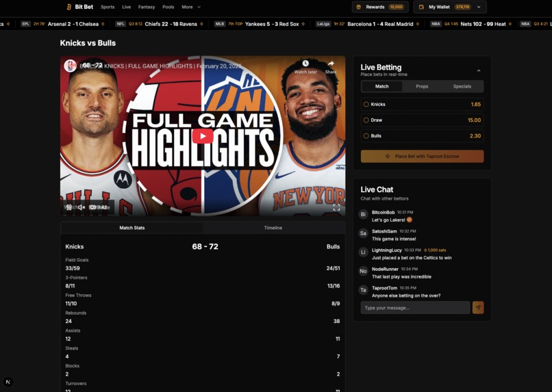The height and width of the screenshot is (392, 552).
Task: Click the Share arrow icon on video
Action: point(331,64)
